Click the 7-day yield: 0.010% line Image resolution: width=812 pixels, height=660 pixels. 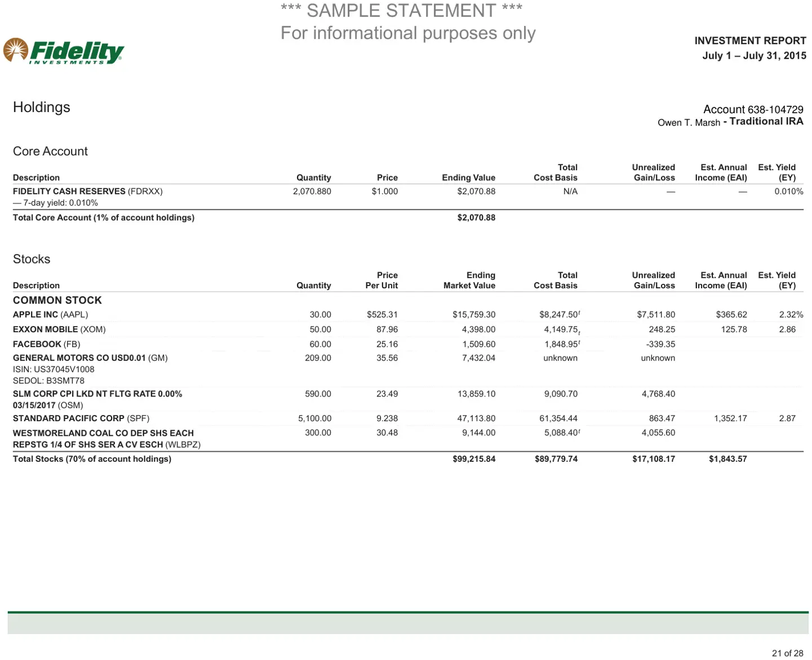coord(55,203)
